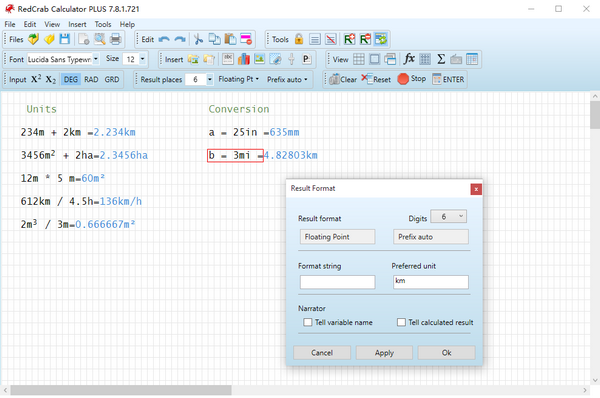The image size is (600, 398).
Task: Insert a picture with the image icon
Action: (x=259, y=59)
